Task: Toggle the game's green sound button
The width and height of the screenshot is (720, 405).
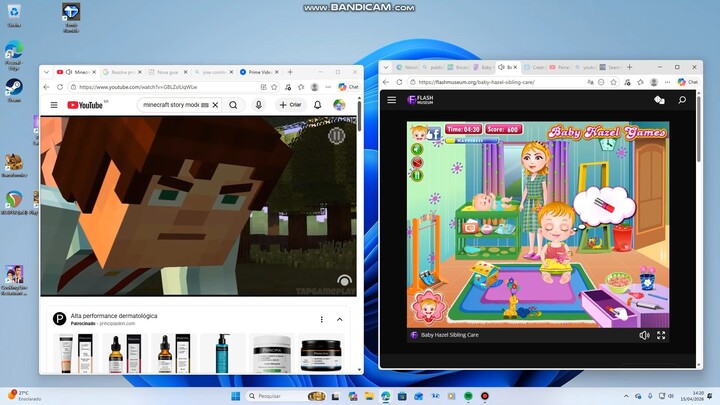Action: (417, 149)
